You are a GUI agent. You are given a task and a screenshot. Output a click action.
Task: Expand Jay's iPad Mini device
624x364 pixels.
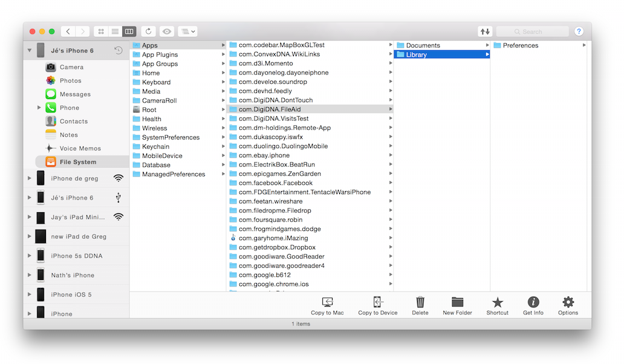click(30, 217)
